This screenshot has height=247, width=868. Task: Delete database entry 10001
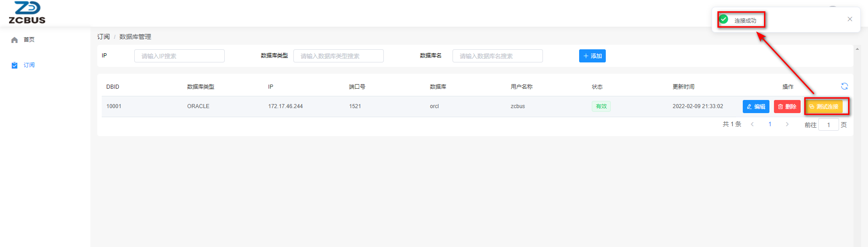coord(787,107)
